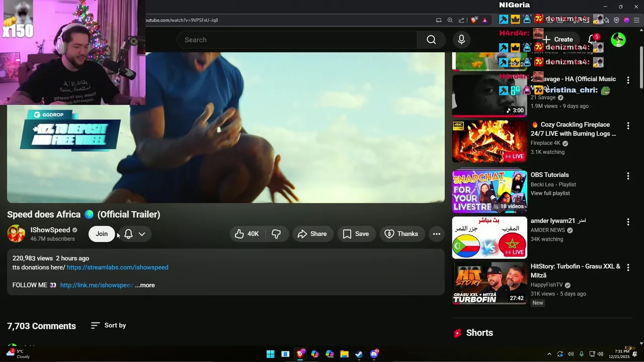Click the Shorts section heading

tap(479, 333)
